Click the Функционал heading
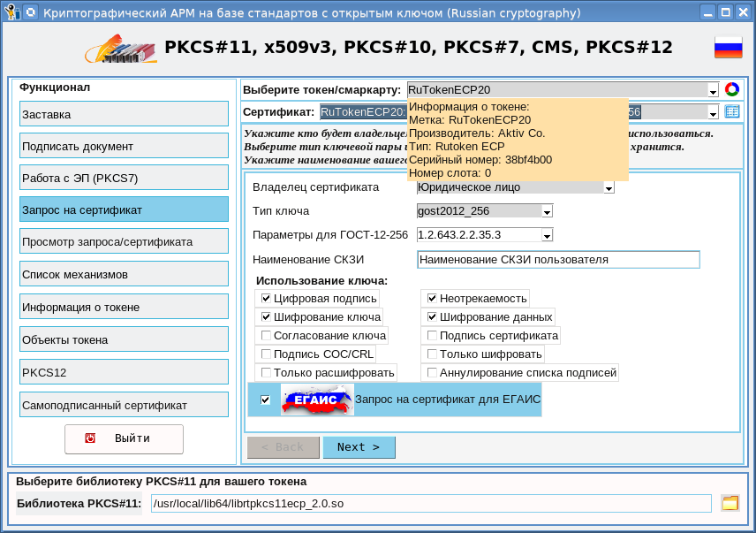Viewport: 756px width, 533px height. coord(55,88)
